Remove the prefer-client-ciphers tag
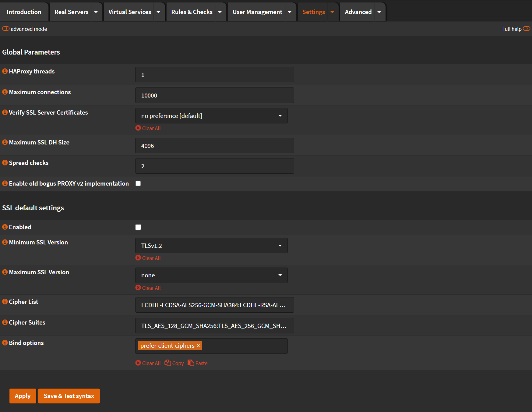The height and width of the screenshot is (412, 532). pos(198,346)
